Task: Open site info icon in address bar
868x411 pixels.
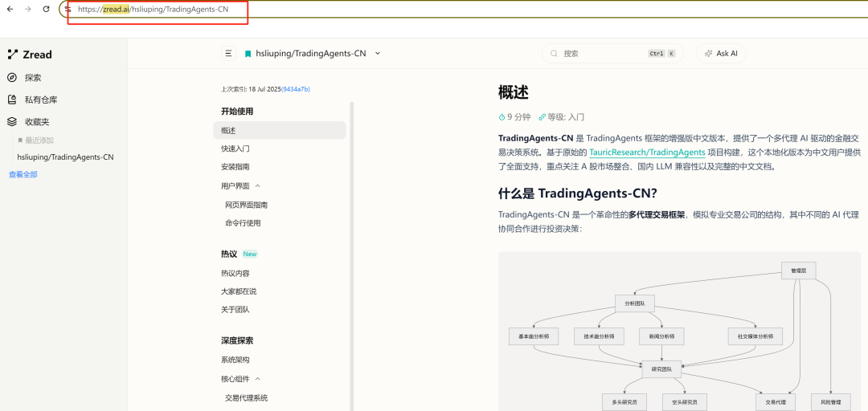Action: tap(68, 10)
